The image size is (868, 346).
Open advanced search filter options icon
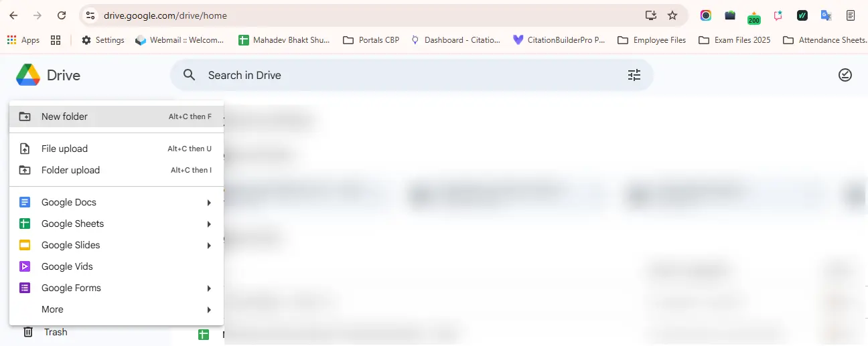[634, 75]
